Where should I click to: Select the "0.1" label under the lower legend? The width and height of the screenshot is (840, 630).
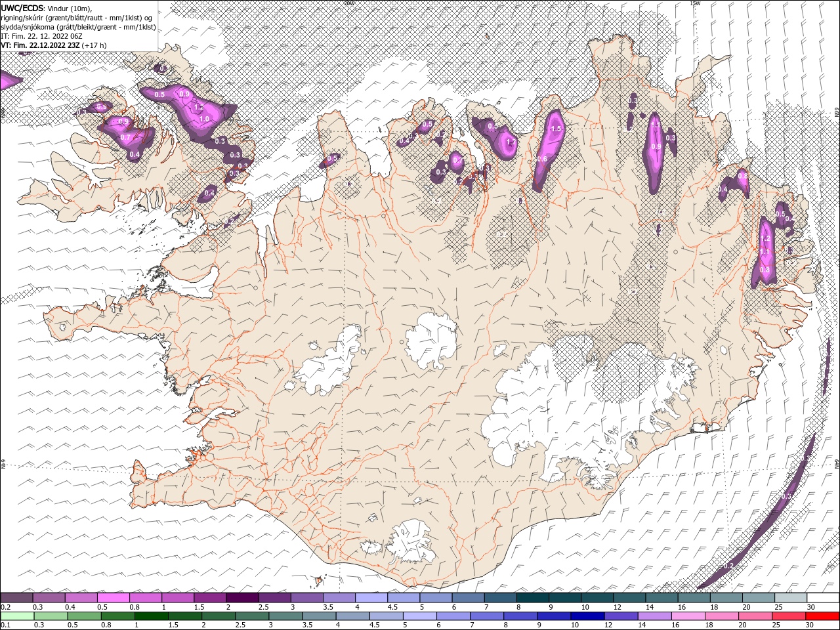click(6, 625)
